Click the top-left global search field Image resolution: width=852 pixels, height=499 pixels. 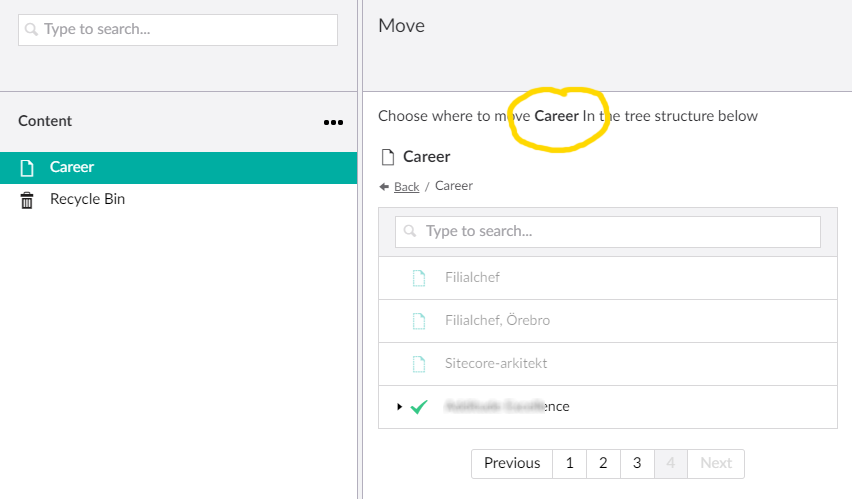click(x=178, y=30)
